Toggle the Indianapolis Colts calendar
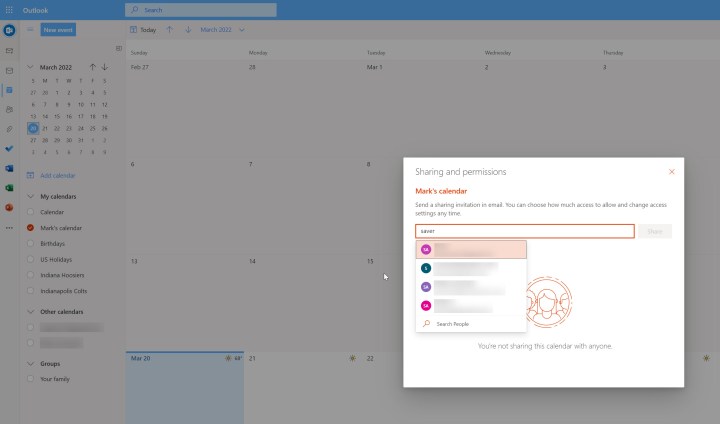Image resolution: width=720 pixels, height=424 pixels. [30, 291]
